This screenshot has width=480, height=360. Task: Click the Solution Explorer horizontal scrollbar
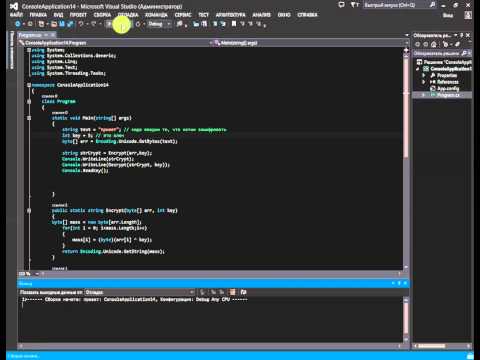click(442, 346)
